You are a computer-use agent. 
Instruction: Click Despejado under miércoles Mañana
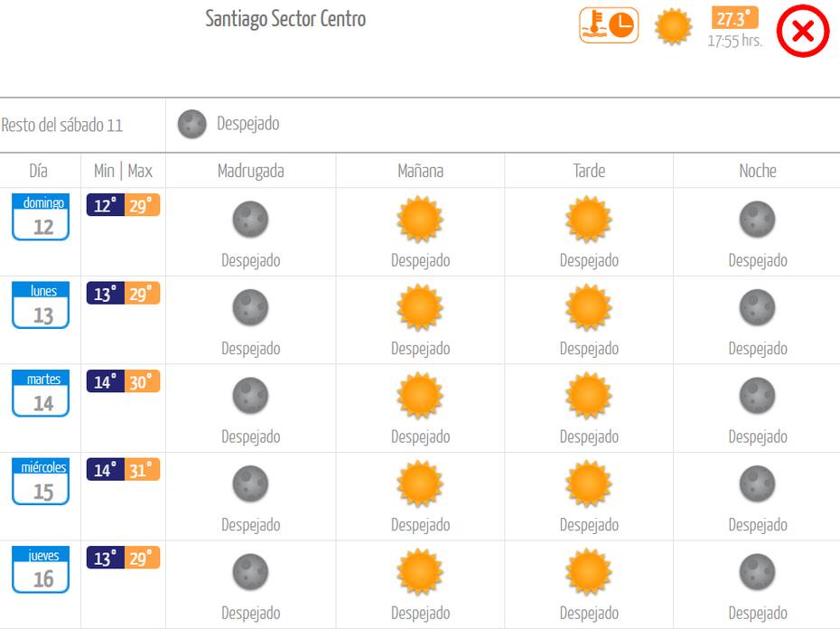[421, 525]
